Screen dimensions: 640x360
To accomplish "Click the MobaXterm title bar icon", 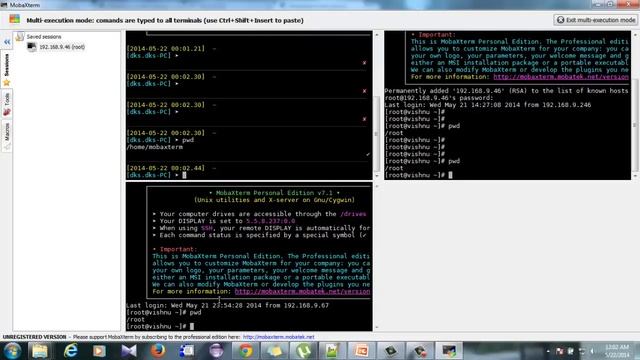I will pyautogui.click(x=4, y=5).
